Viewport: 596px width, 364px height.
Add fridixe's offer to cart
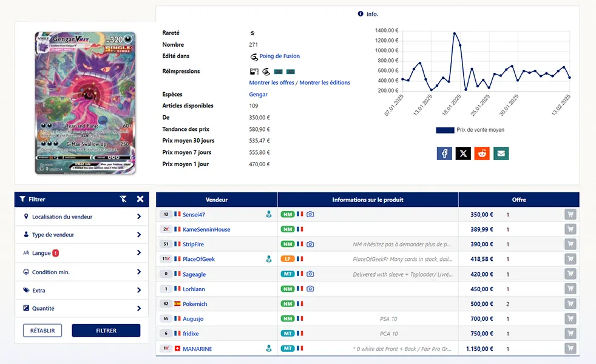click(570, 334)
